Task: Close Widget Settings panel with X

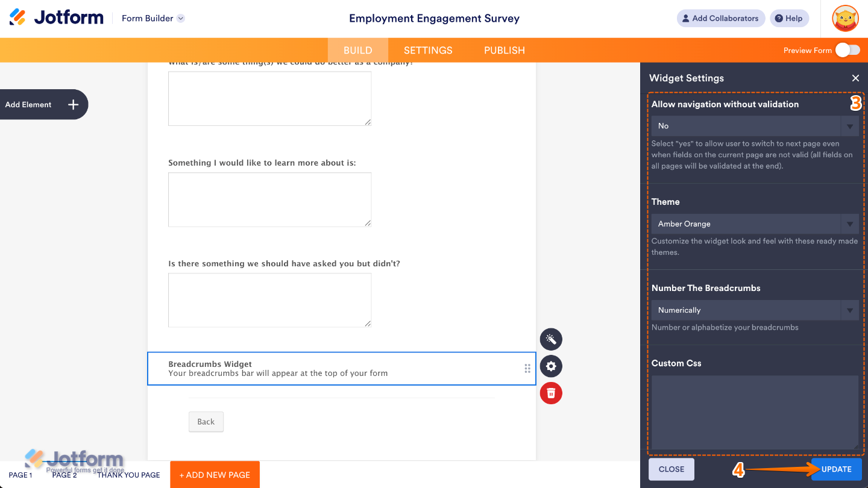Action: click(x=855, y=78)
